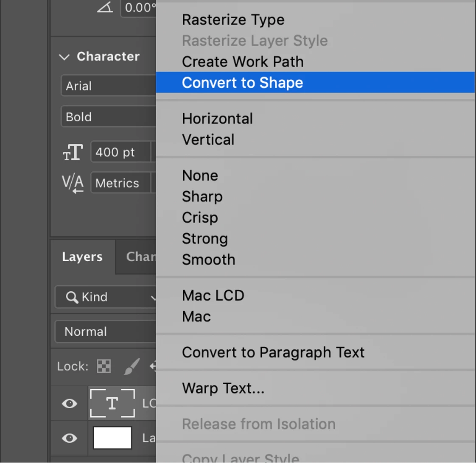Open the Arial font family dropdown
Image resolution: width=476 pixels, height=463 pixels.
click(109, 86)
